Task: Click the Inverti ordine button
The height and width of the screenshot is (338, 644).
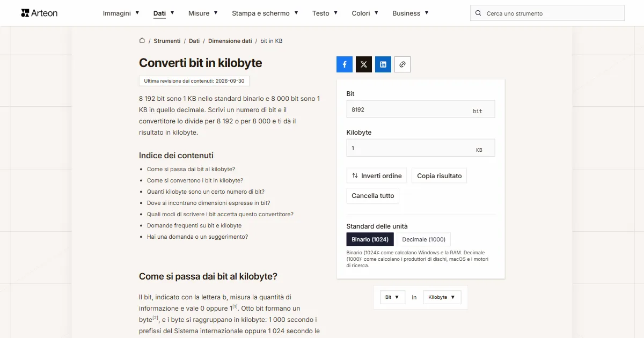Action: [377, 176]
